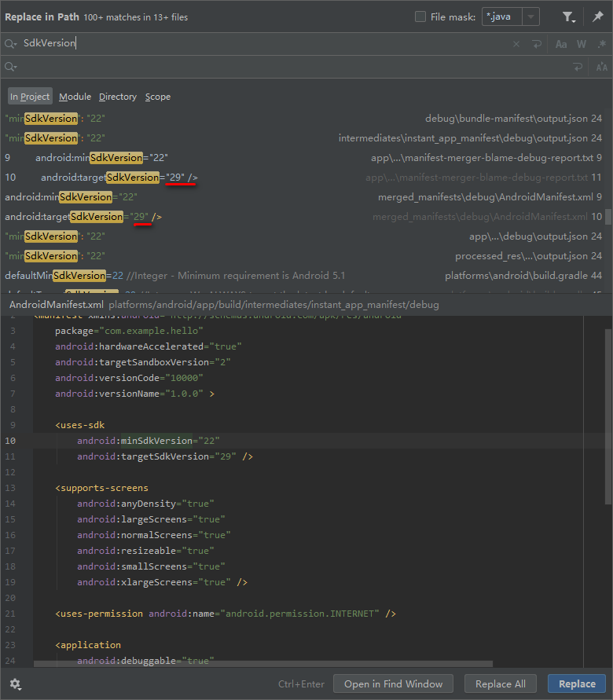Select the Directory scope tab
Viewport: 613px width, 700px height.
coord(117,96)
